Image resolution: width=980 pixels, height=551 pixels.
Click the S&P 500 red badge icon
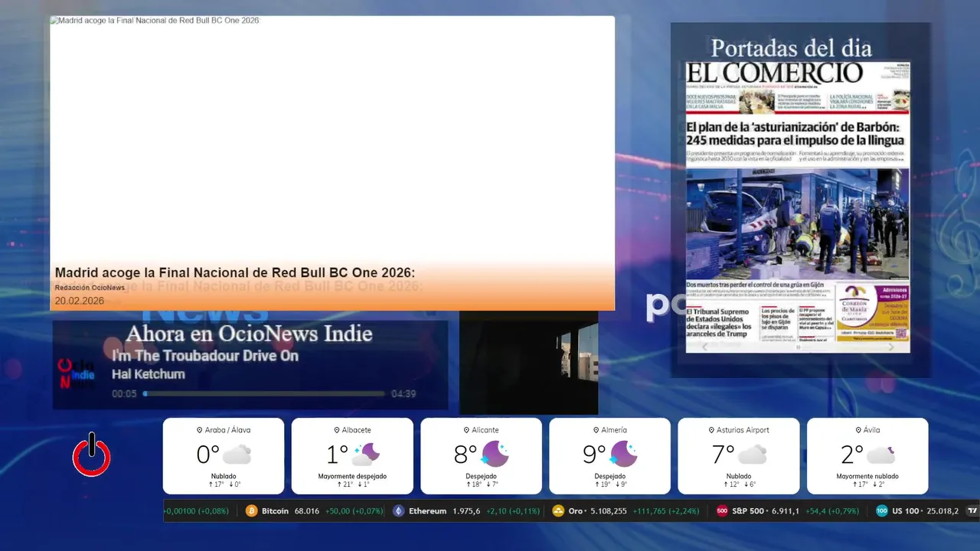(722, 511)
